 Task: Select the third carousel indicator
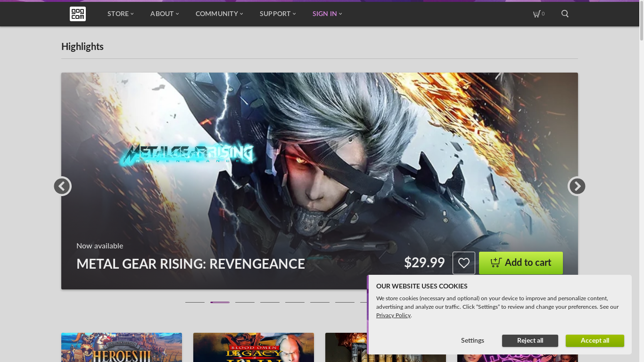click(245, 302)
